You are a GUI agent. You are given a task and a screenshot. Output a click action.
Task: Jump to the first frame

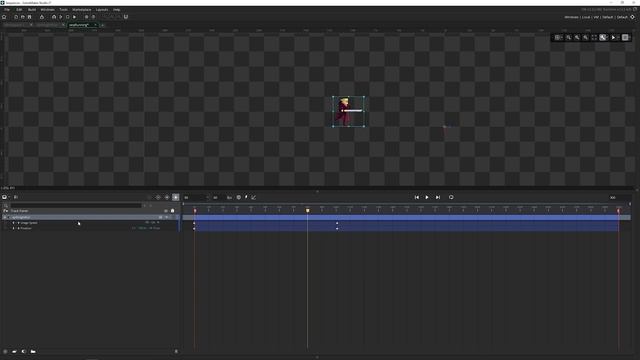click(417, 198)
